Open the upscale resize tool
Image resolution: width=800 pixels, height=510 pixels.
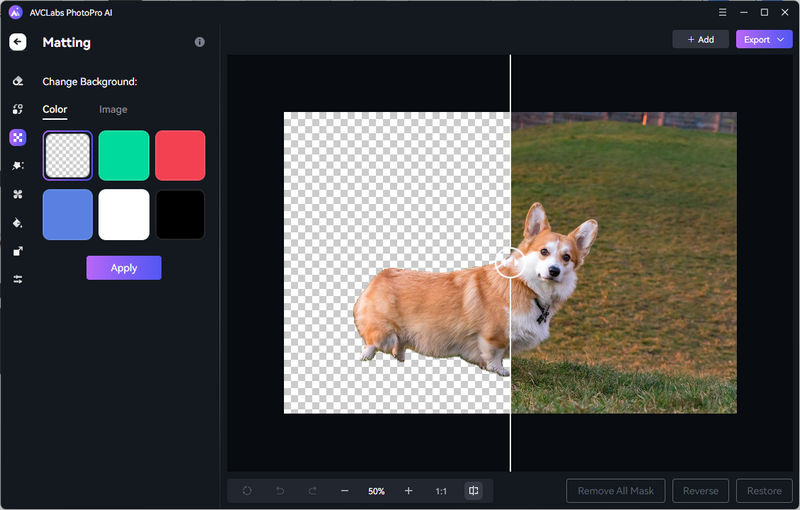[18, 251]
